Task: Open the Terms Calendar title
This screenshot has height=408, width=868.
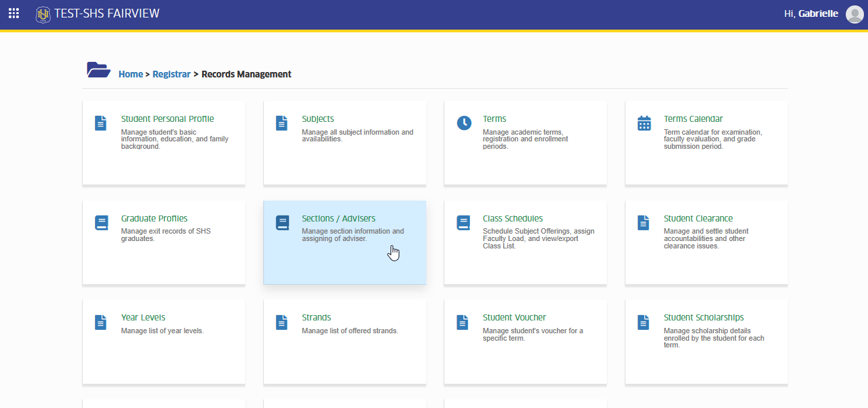Action: [x=694, y=118]
